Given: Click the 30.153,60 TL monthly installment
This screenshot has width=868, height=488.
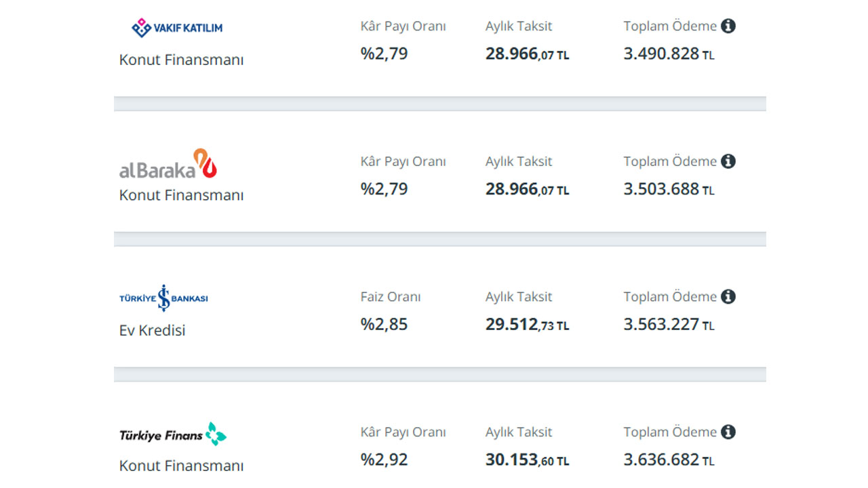Looking at the screenshot, I should [x=528, y=460].
